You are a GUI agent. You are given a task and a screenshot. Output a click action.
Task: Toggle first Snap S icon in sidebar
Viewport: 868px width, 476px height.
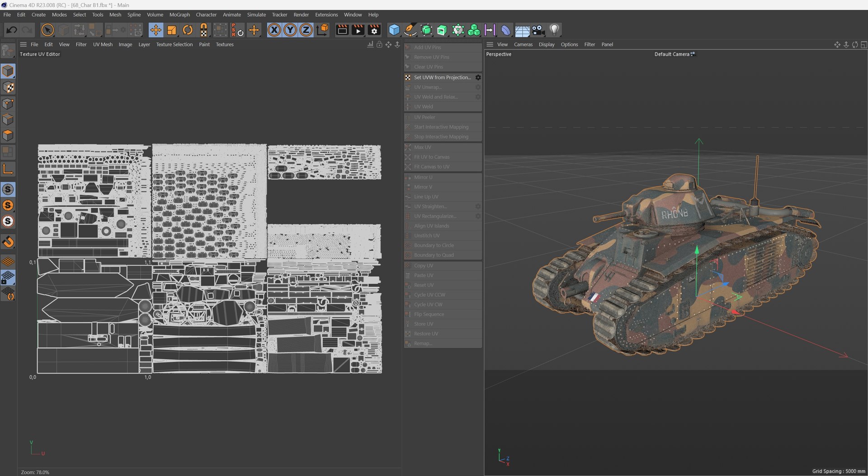pos(8,189)
